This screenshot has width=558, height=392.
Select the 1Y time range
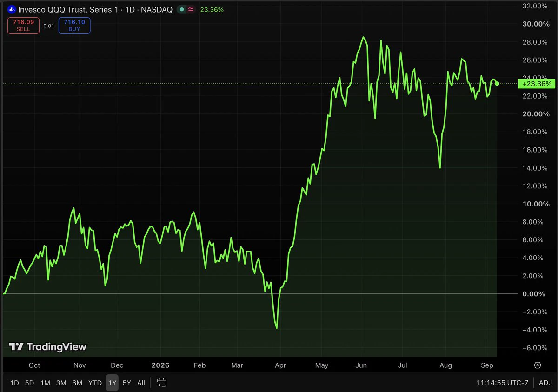(x=112, y=383)
